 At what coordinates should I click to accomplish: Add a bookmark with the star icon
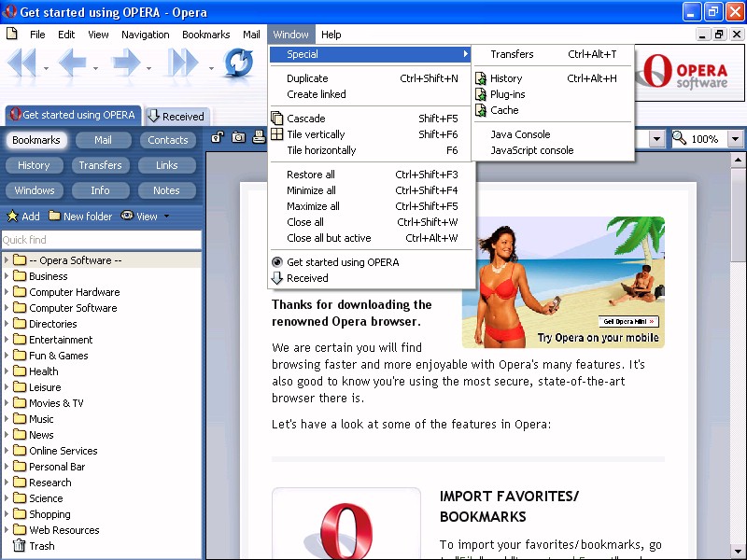23,216
